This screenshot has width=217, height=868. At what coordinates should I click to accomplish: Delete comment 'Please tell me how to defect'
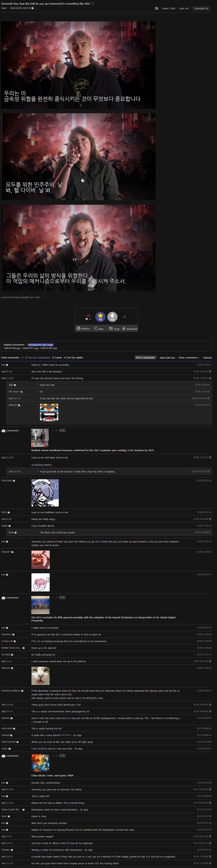210,803
